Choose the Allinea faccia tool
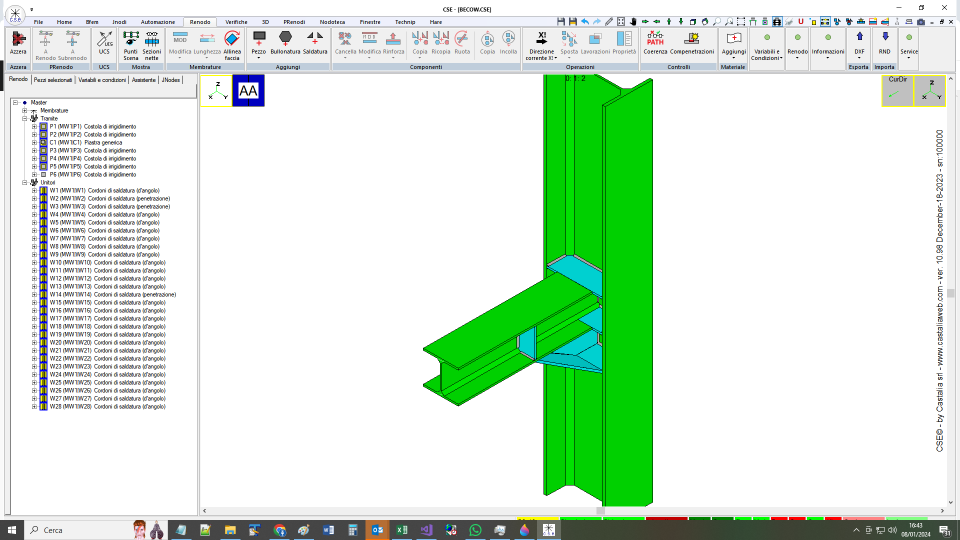Screen dimensions: 960x540 232,45
